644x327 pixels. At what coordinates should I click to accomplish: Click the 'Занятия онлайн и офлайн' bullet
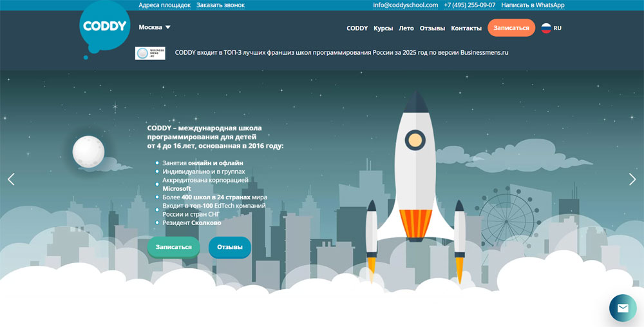click(x=202, y=163)
